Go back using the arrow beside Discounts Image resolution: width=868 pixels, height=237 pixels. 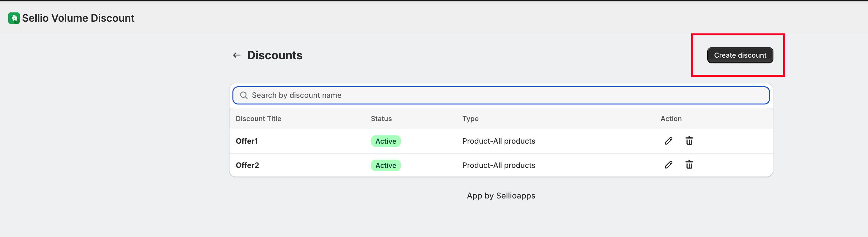(237, 55)
